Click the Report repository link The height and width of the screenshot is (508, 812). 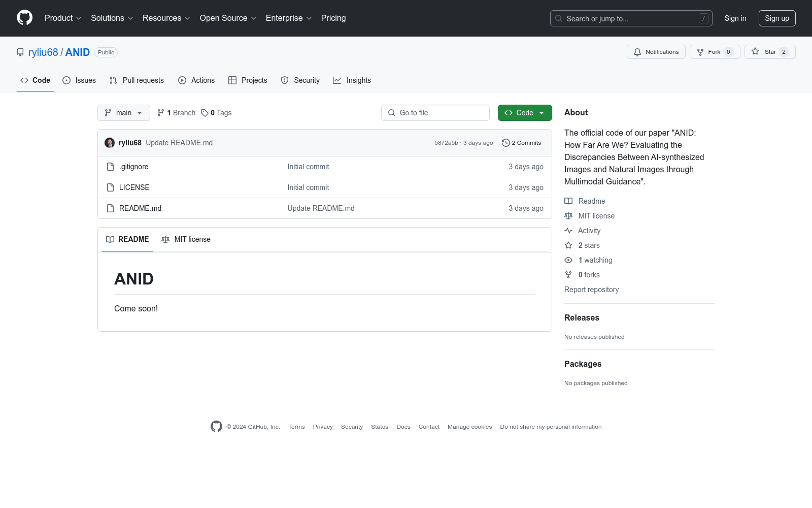(x=591, y=290)
